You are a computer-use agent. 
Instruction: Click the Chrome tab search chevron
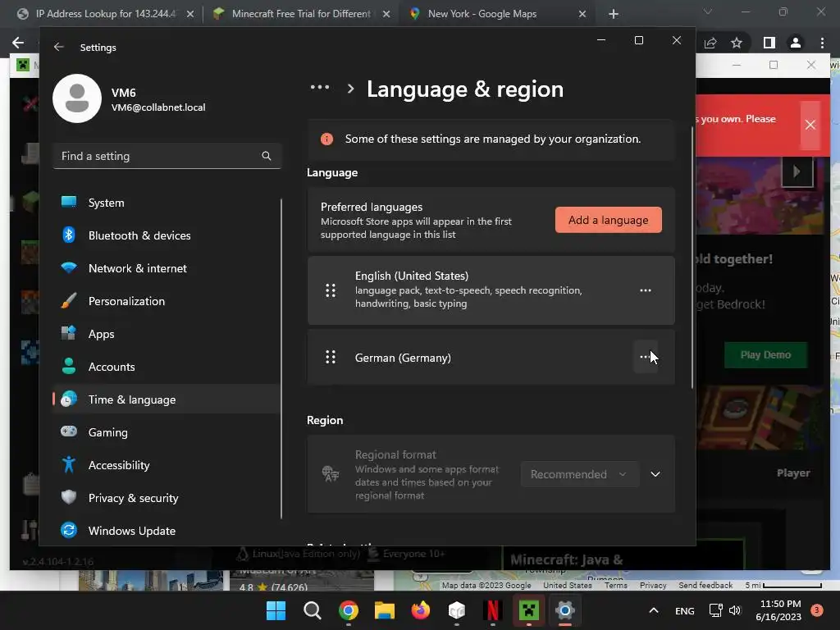(x=708, y=11)
